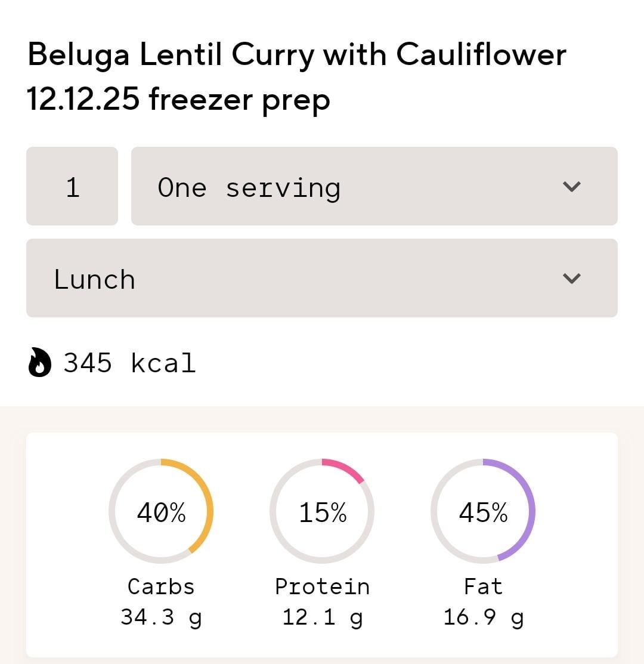Image resolution: width=644 pixels, height=664 pixels.
Task: Expand the Lunch meal dropdown
Action: pyautogui.click(x=321, y=279)
